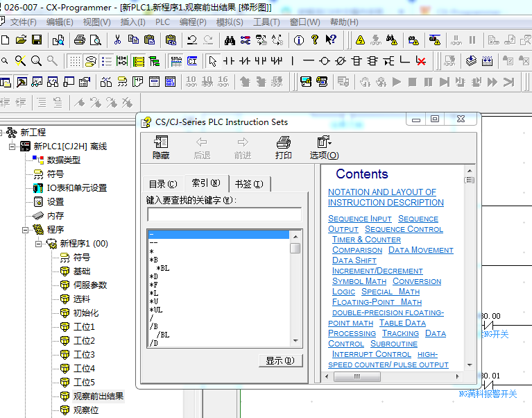
Task: Select the horizontal line ladder tool
Action: click(308, 61)
